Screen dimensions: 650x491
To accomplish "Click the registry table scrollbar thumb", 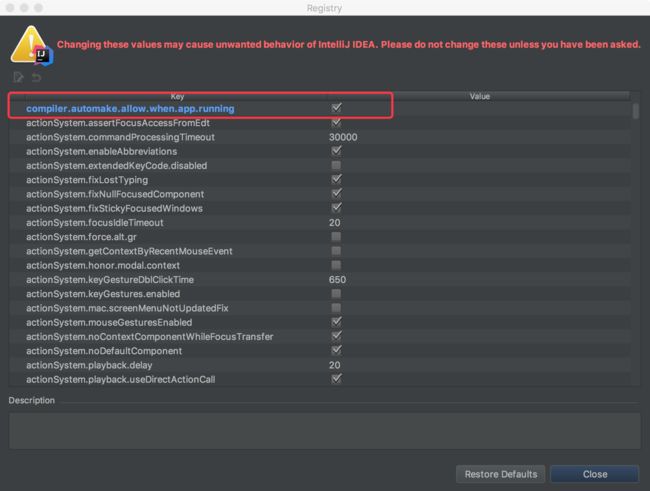I will [x=635, y=111].
